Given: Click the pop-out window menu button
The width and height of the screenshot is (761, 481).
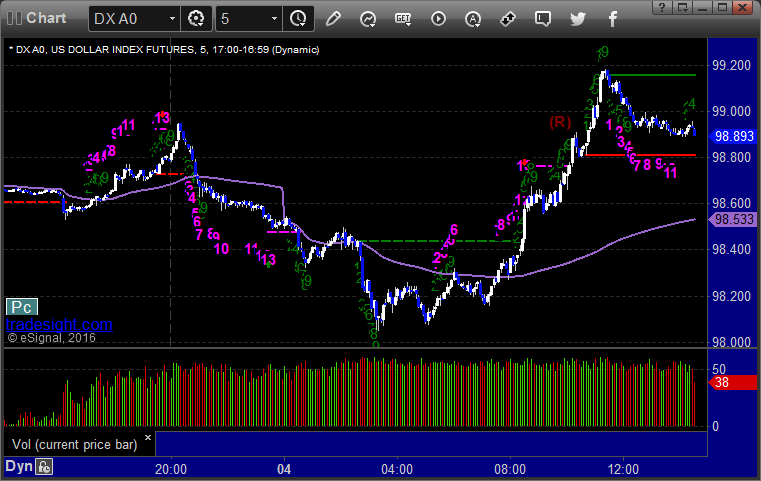Looking at the screenshot, I should click(682, 7).
